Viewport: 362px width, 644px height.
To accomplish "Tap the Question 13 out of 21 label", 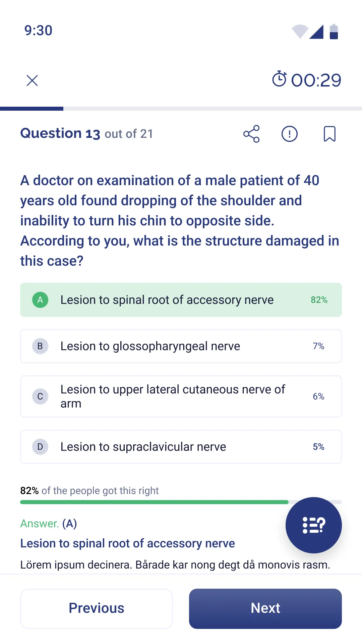I will (x=86, y=133).
